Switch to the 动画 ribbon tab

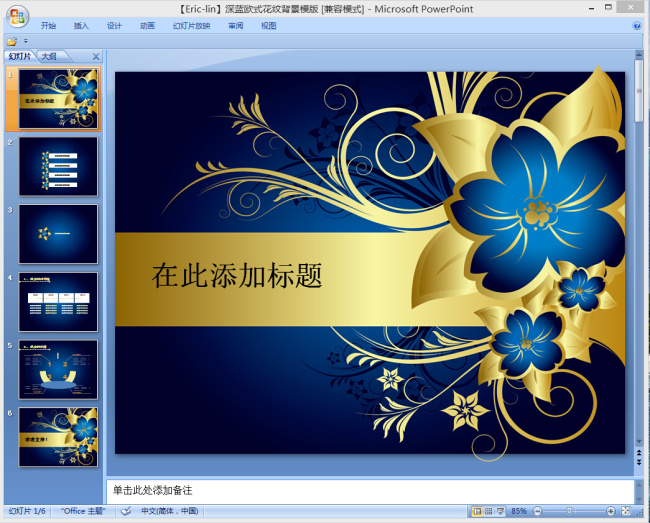point(147,26)
